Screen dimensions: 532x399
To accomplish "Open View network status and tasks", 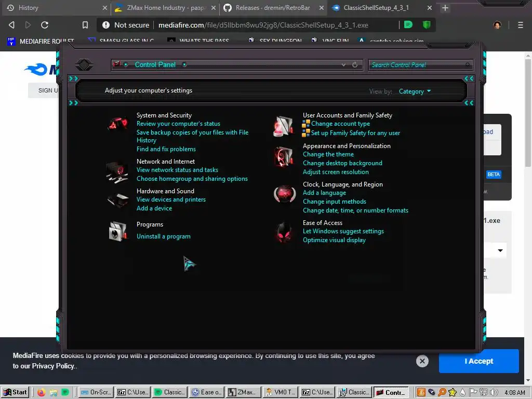I will [177, 170].
